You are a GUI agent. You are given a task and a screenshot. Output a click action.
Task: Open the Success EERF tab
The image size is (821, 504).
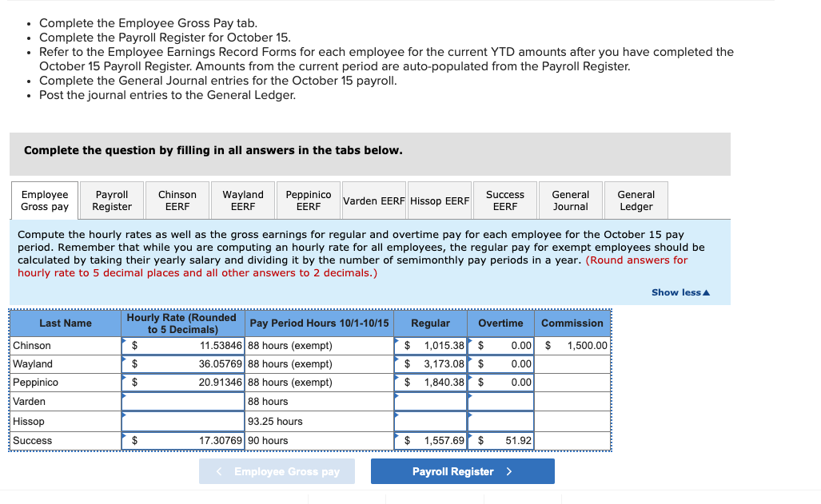point(504,200)
